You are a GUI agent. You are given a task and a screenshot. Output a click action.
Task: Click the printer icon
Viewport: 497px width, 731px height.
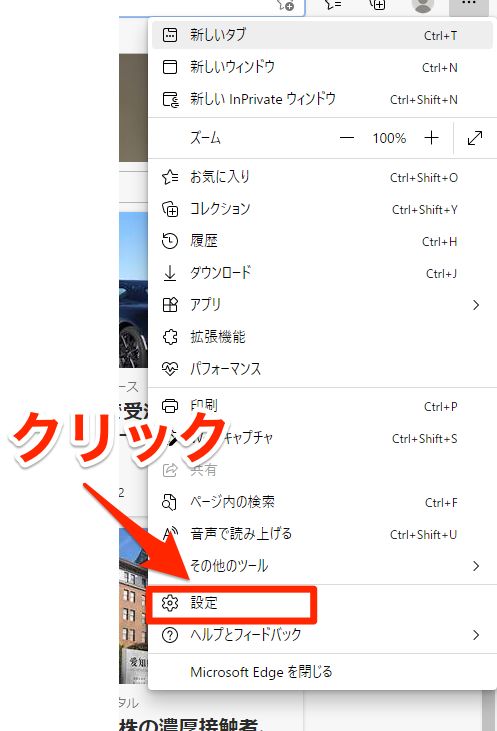[x=170, y=406]
